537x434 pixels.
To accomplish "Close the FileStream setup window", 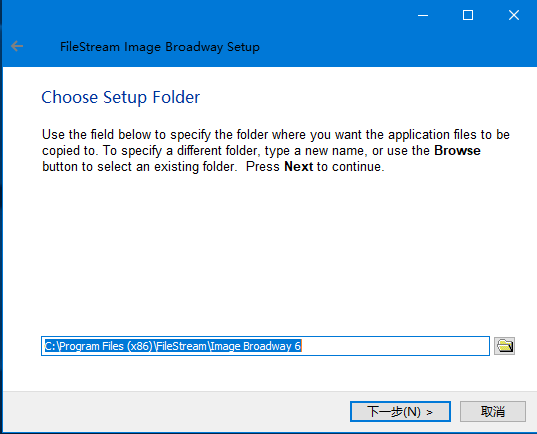I will (x=514, y=15).
